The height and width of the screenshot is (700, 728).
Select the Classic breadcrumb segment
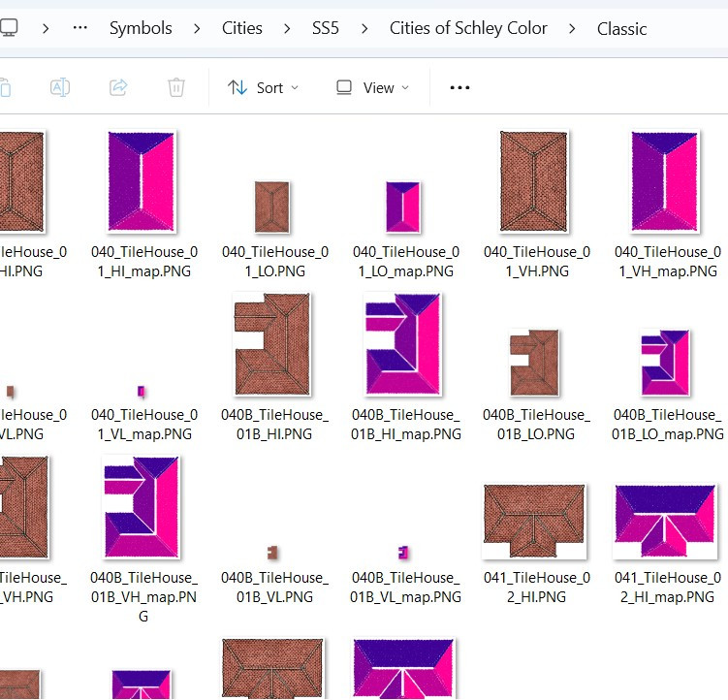(621, 28)
